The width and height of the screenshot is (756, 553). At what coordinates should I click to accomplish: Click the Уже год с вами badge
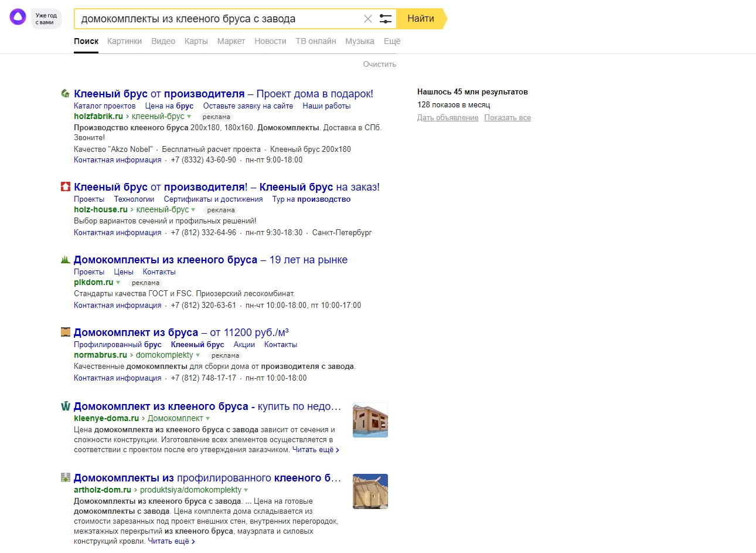click(x=46, y=19)
